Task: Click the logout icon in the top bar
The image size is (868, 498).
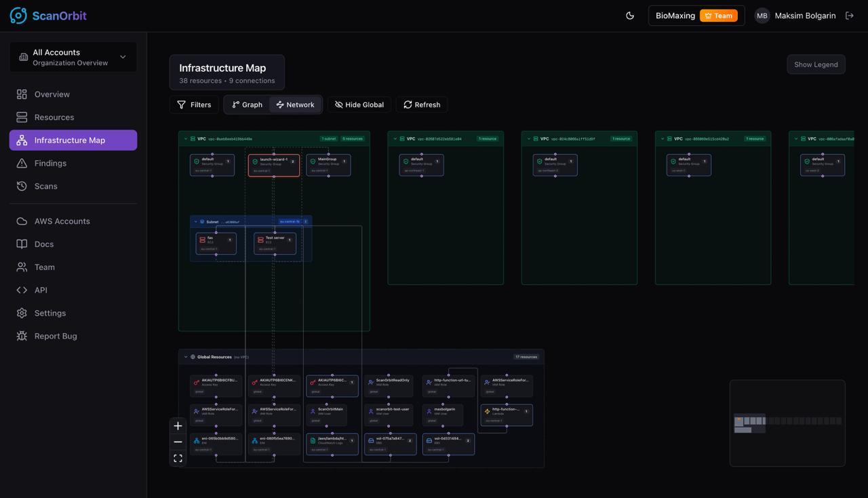Action: [x=850, y=15]
